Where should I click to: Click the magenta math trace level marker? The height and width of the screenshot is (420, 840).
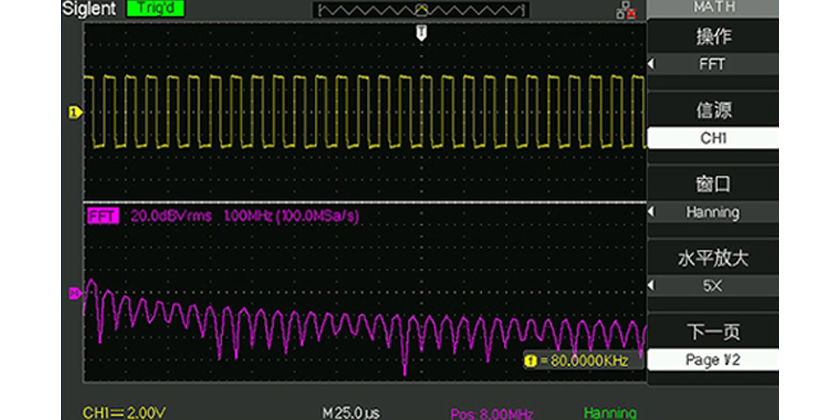click(73, 293)
